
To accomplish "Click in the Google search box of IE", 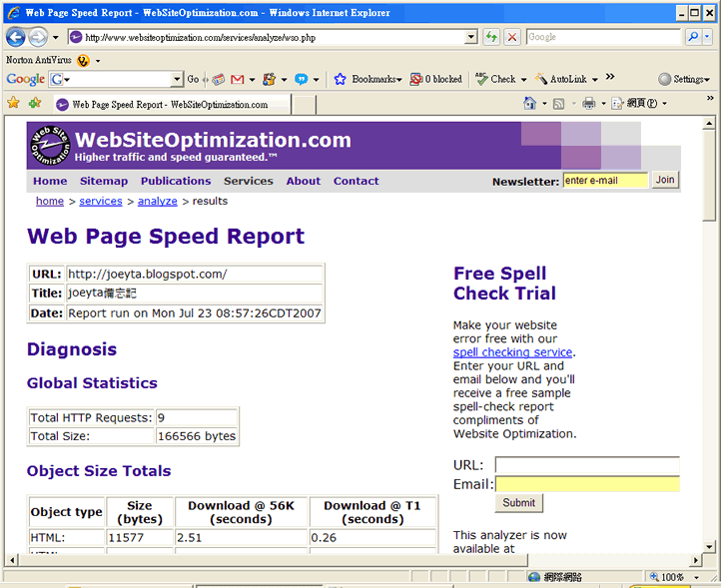I will click(603, 37).
